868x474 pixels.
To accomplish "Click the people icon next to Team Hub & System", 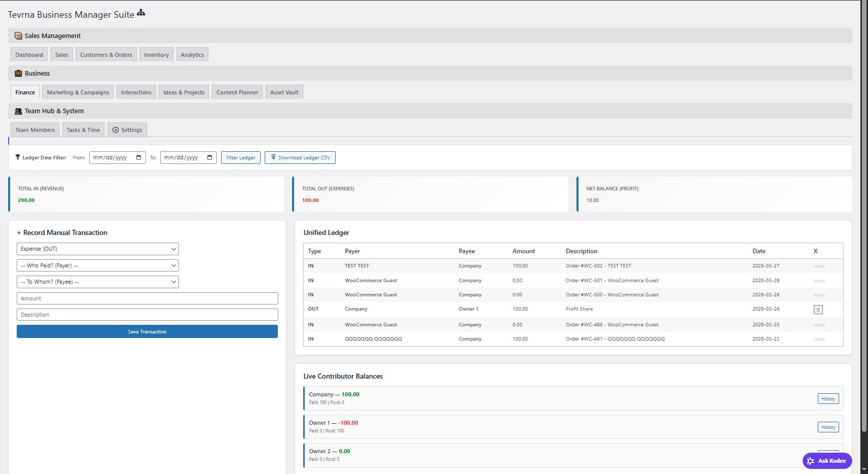I will pyautogui.click(x=18, y=111).
